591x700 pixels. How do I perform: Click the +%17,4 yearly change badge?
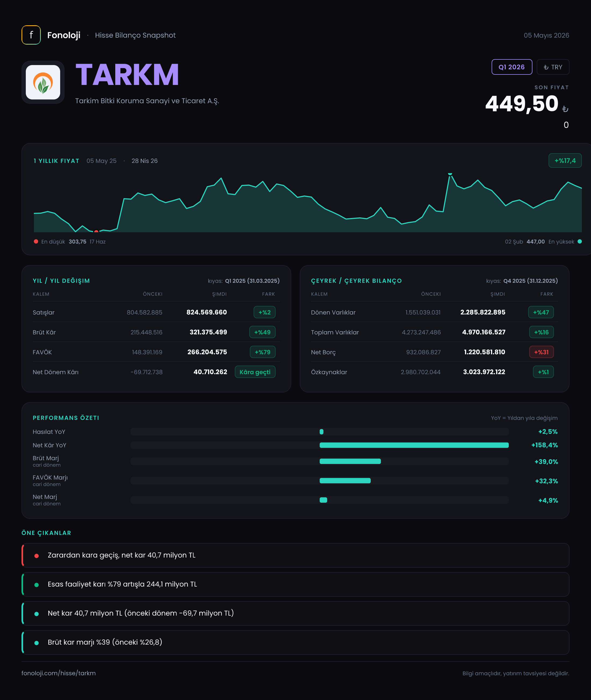tap(565, 160)
